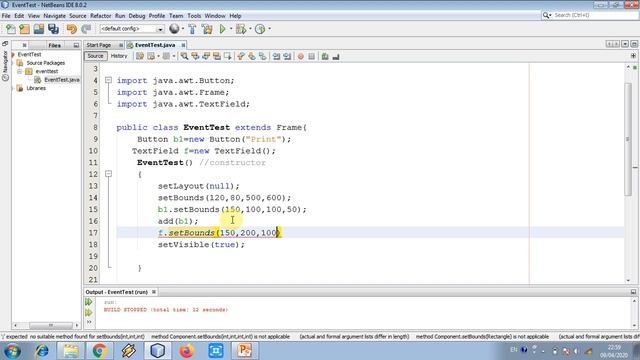Open the Refactor menu

click(100, 16)
